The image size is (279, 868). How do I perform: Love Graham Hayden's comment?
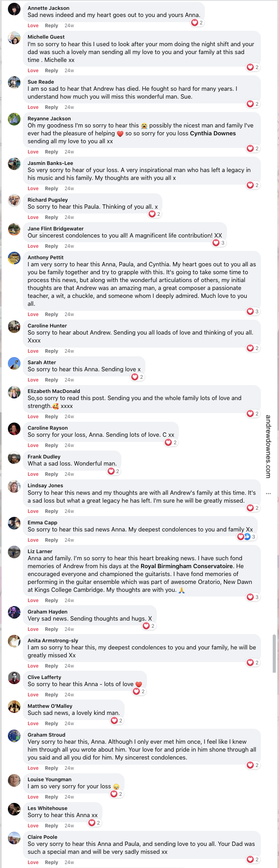click(x=33, y=629)
